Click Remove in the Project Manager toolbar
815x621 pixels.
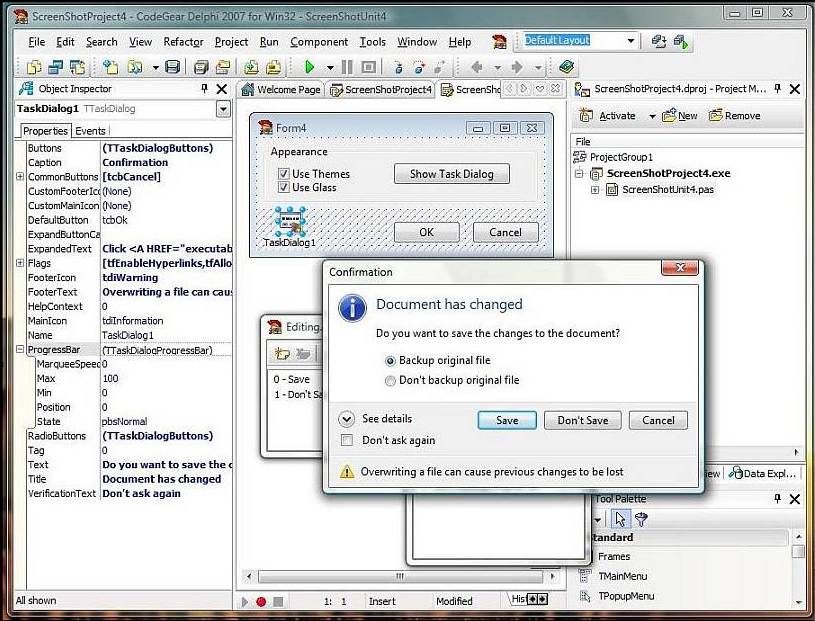point(735,116)
